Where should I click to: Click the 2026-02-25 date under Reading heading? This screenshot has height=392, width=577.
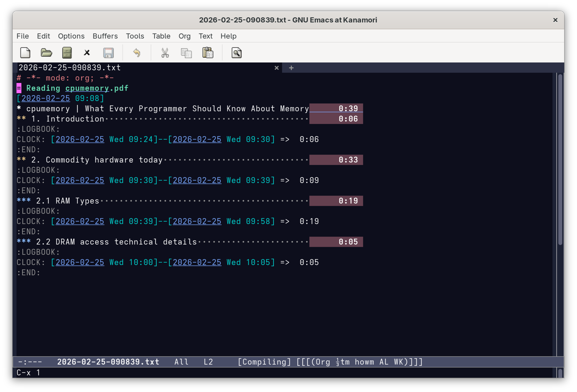[46, 98]
